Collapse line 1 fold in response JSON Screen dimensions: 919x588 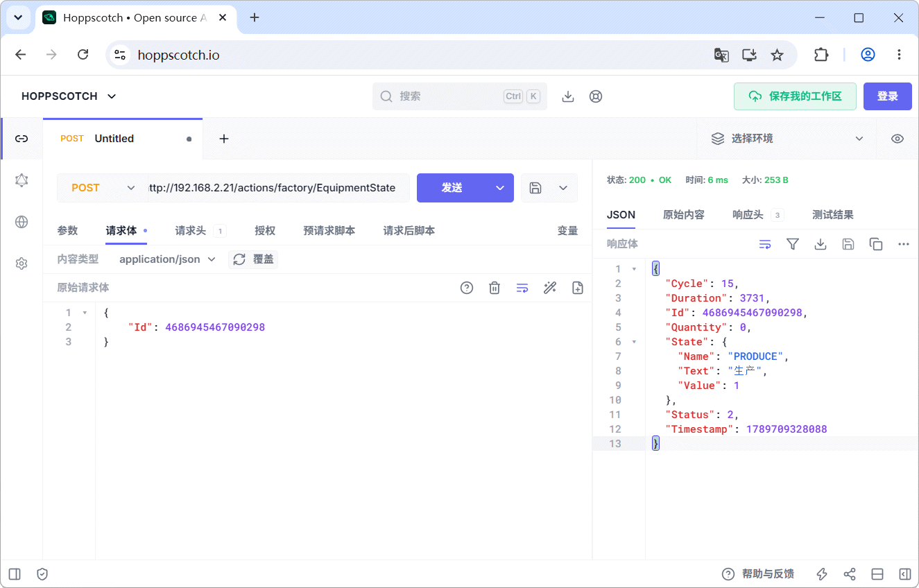point(634,269)
